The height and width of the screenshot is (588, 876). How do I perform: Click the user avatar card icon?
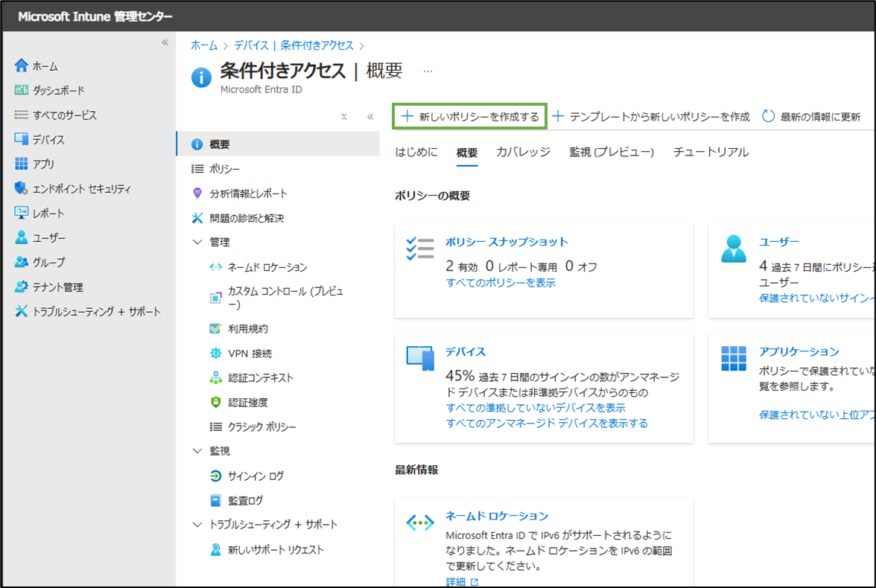click(734, 249)
